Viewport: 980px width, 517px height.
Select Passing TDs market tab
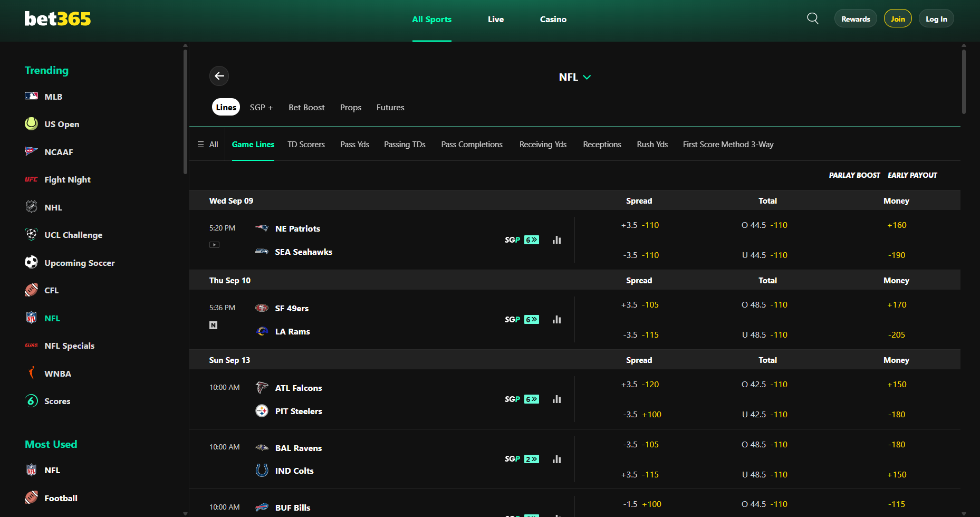[405, 144]
